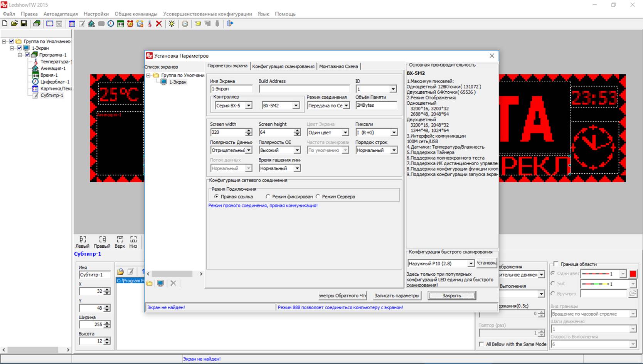The height and width of the screenshot is (364, 643).
Task: Toggle 1-Экран checkbox in main tree
Action: point(20,48)
